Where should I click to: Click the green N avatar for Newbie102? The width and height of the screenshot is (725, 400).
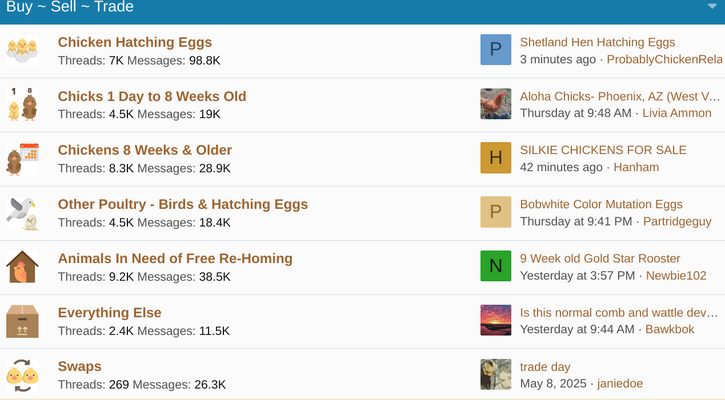496,266
